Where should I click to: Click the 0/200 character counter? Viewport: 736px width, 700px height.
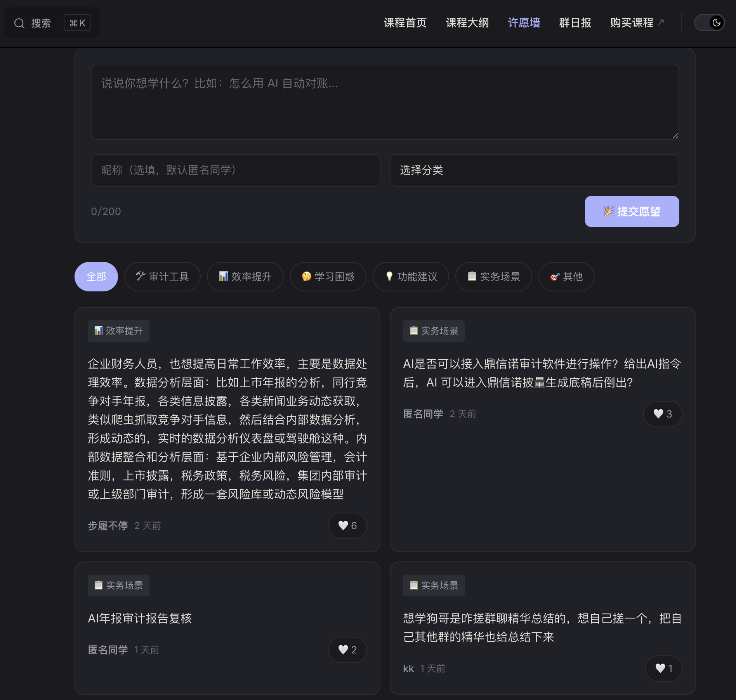click(x=106, y=211)
